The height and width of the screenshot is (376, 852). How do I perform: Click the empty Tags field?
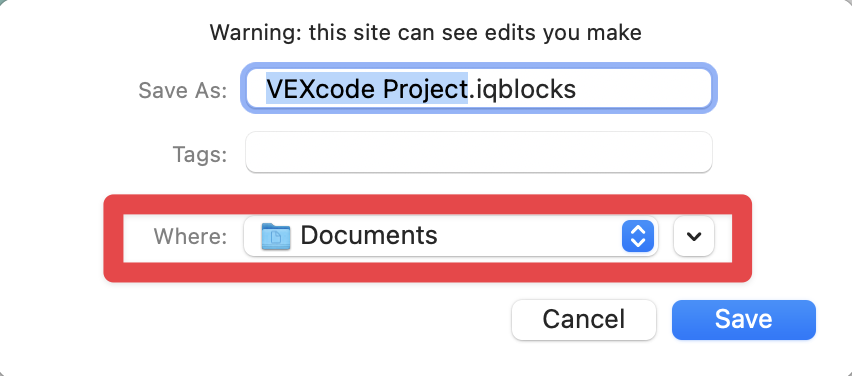[479, 152]
